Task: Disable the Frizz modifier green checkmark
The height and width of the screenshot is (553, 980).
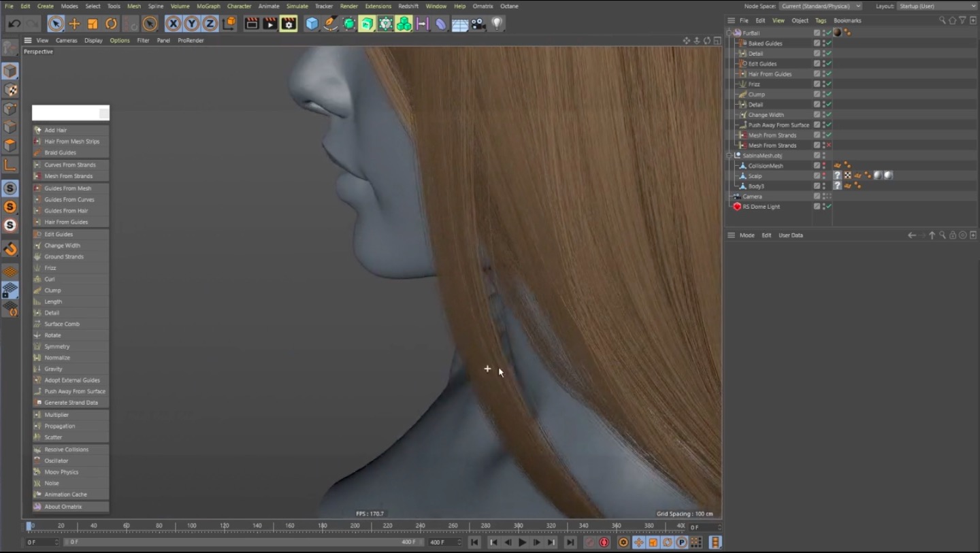Action: coord(829,84)
